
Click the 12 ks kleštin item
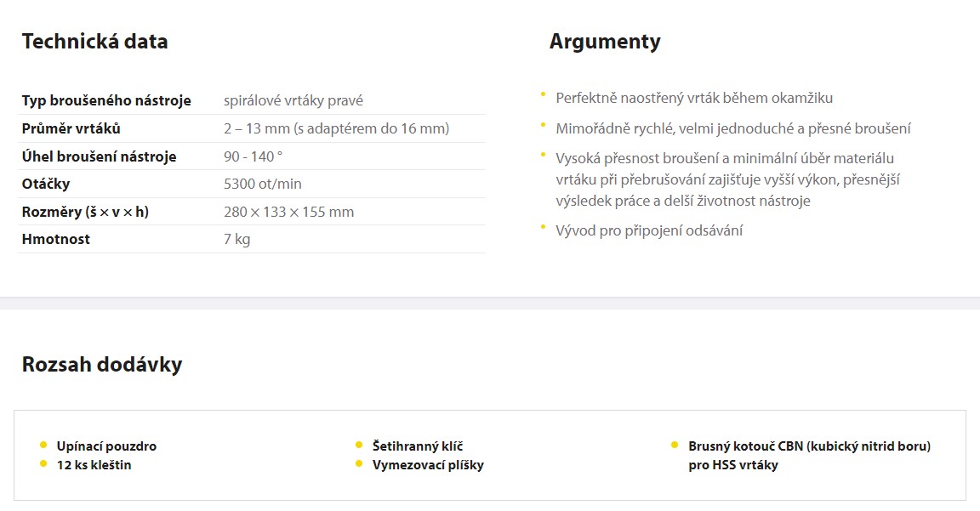point(94,465)
